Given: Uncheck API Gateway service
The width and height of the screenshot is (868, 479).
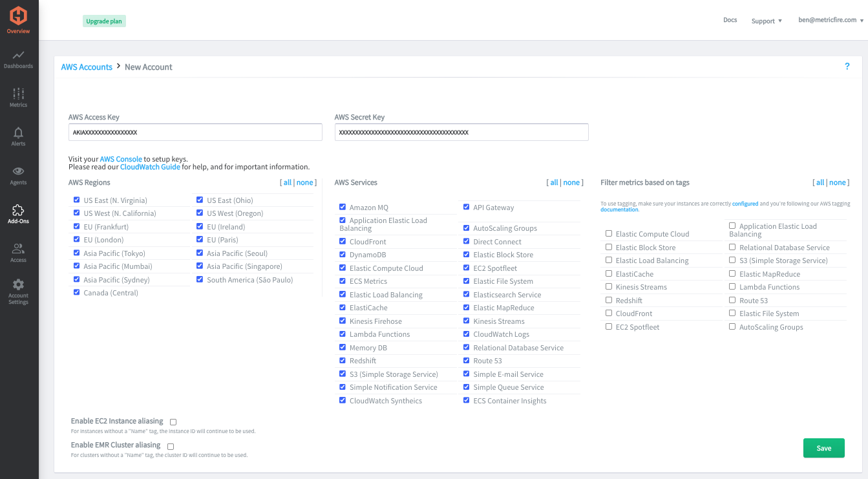Looking at the screenshot, I should pyautogui.click(x=467, y=207).
